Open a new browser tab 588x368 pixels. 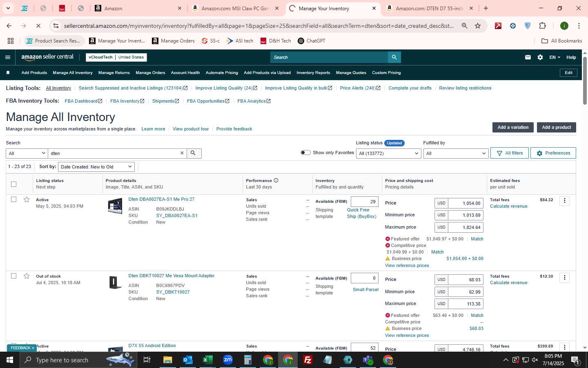point(486,8)
